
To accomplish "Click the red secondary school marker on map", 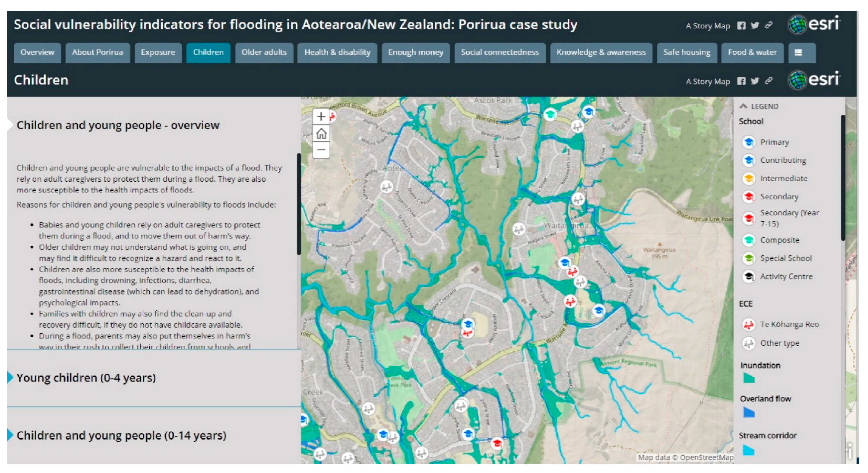I will click(497, 443).
